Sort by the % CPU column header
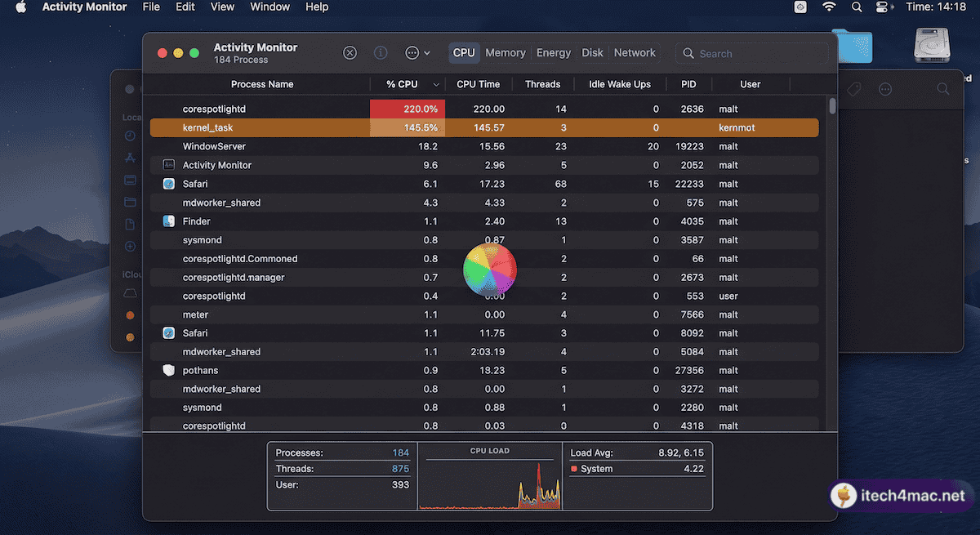This screenshot has width=980, height=535. 402,84
